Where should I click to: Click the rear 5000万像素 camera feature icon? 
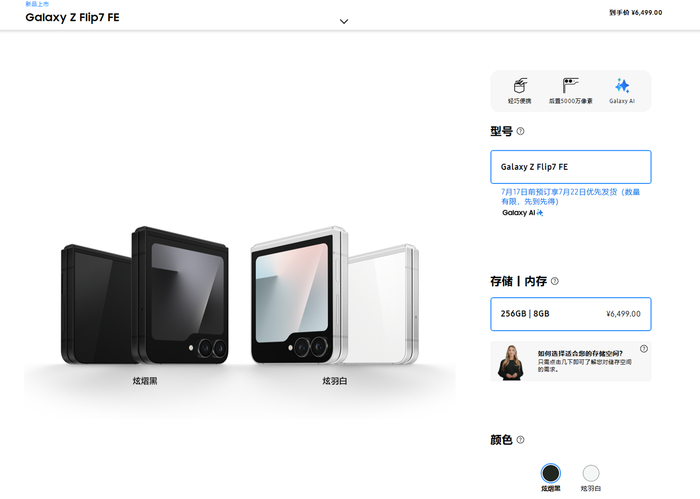pyautogui.click(x=571, y=85)
